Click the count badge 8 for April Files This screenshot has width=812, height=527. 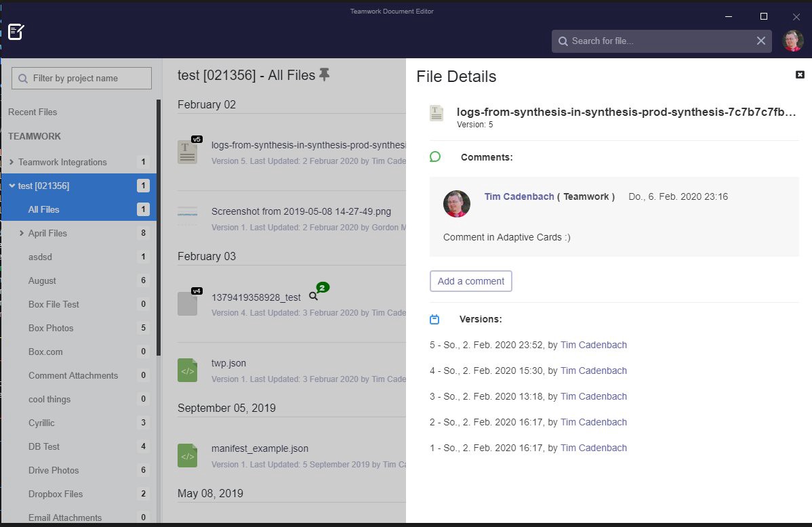coord(144,233)
